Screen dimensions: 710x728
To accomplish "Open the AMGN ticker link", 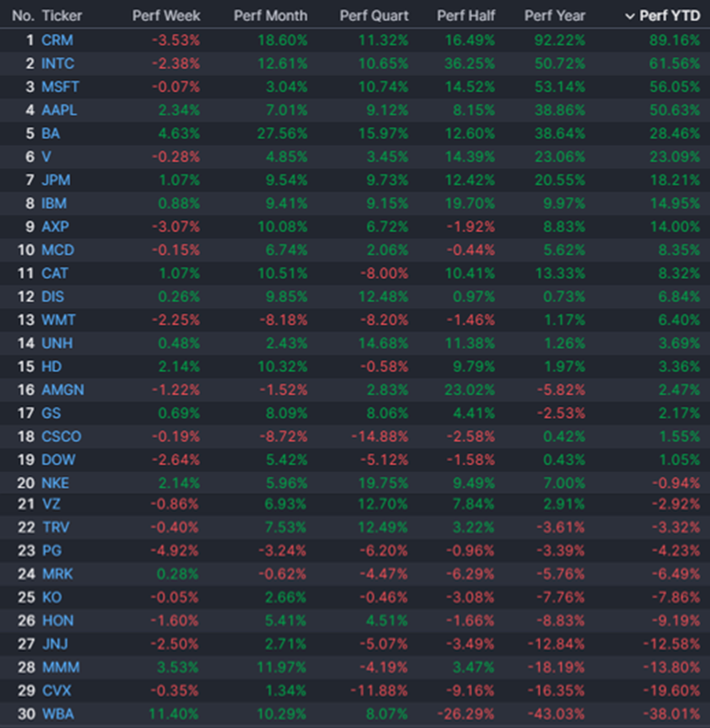I will pos(62,390).
